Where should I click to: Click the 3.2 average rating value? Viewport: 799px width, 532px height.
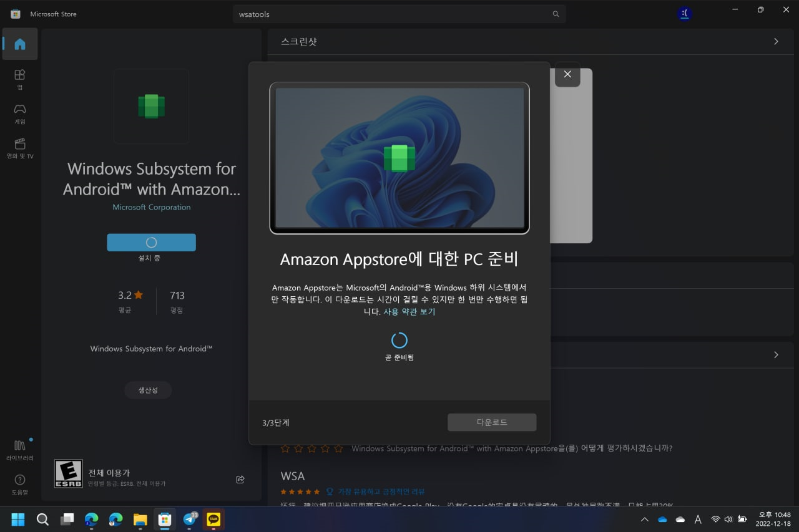click(130, 295)
